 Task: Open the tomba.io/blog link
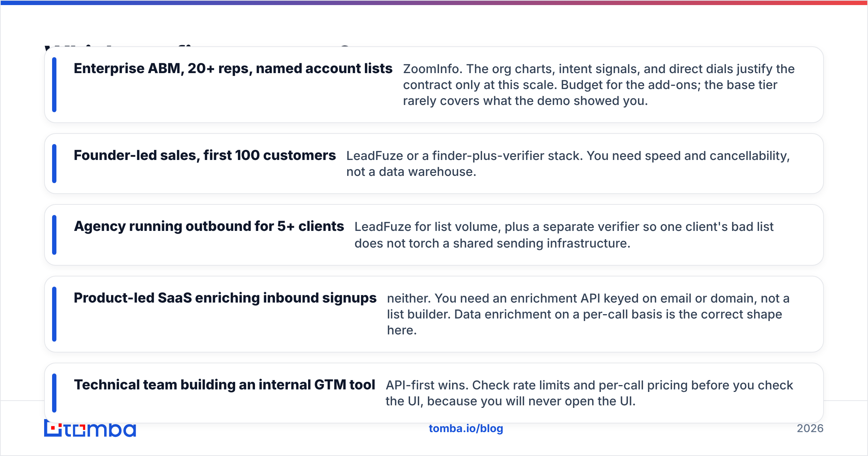[x=466, y=428]
